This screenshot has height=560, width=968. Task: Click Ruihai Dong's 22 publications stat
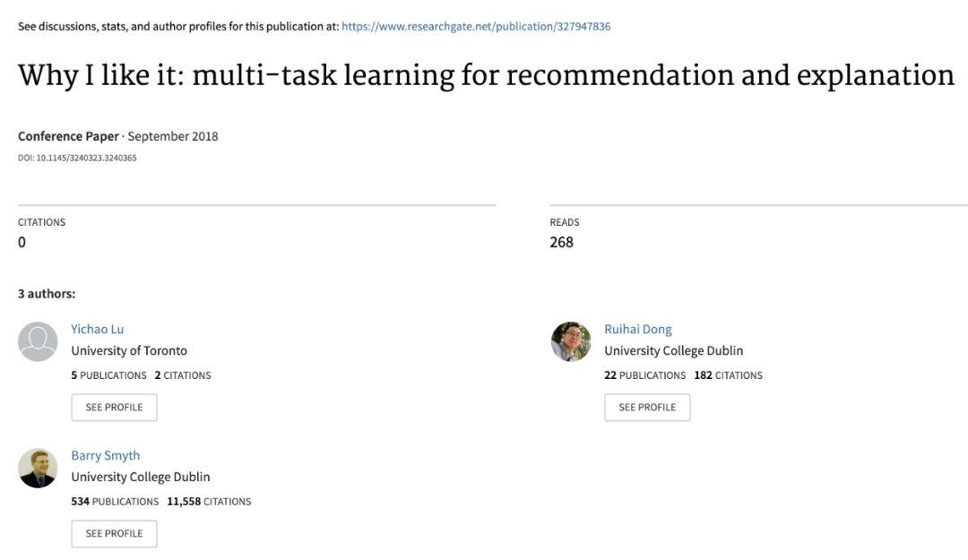644,375
